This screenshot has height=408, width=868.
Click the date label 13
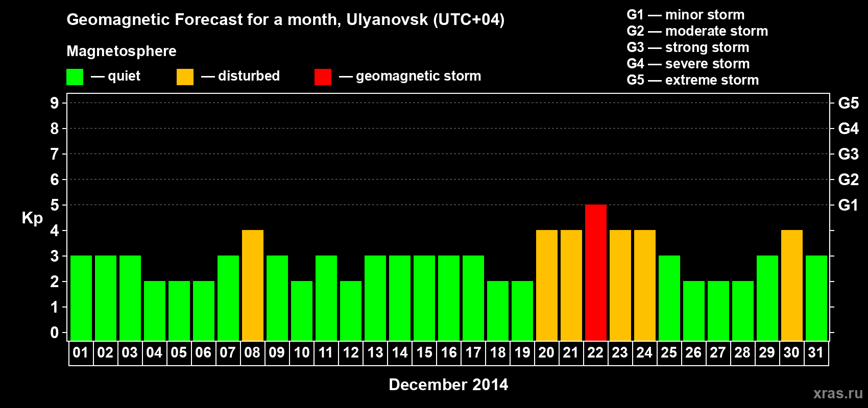click(x=375, y=352)
